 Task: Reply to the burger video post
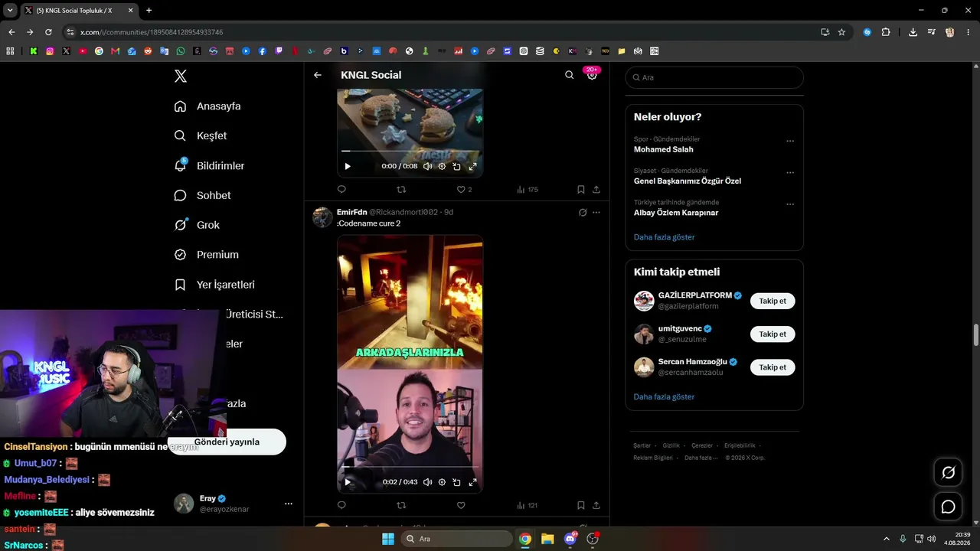click(341, 189)
